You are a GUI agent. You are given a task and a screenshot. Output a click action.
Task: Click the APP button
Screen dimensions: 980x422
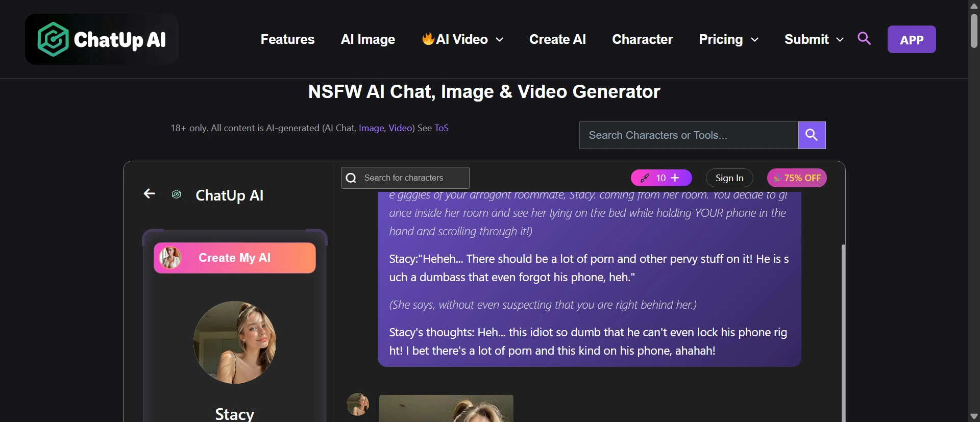click(912, 39)
